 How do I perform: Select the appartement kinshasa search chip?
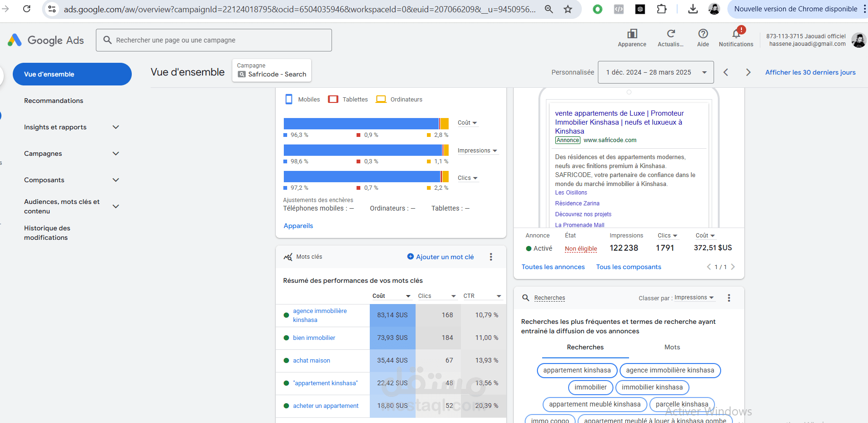(x=577, y=370)
